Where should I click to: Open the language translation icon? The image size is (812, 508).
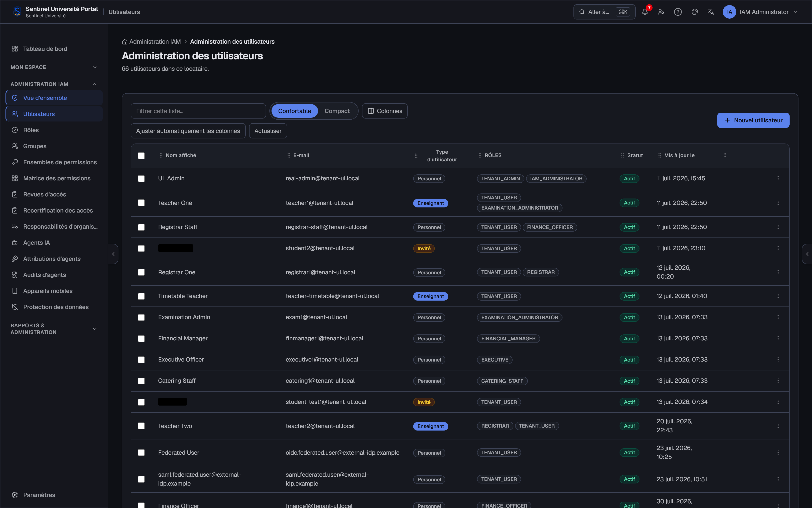(711, 12)
